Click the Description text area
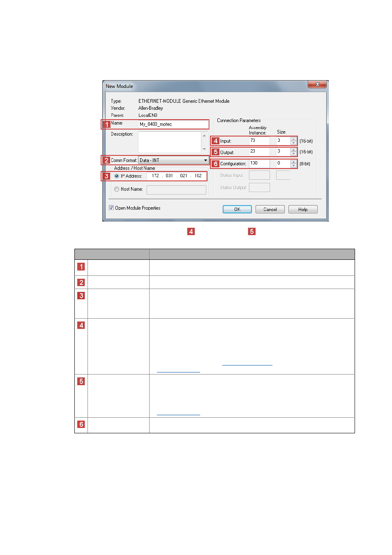This screenshot has height=555, width=392. (x=170, y=142)
